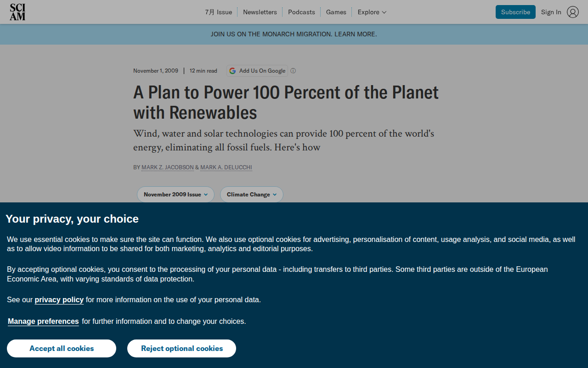Click the Google logo on the Add Us button

[x=232, y=71]
